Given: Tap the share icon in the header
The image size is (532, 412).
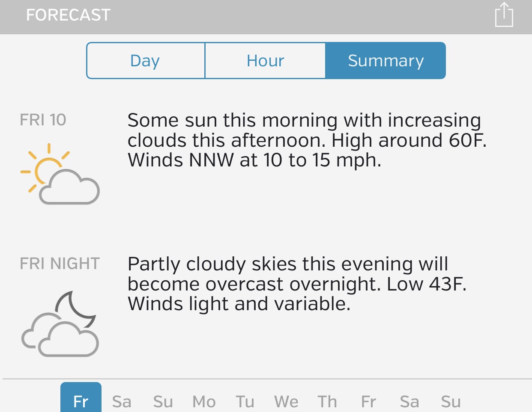Looking at the screenshot, I should point(504,15).
